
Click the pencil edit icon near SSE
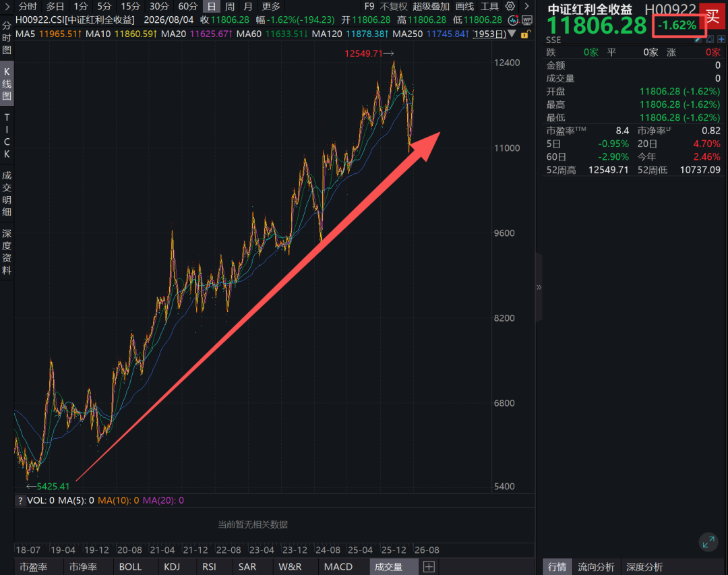point(698,40)
